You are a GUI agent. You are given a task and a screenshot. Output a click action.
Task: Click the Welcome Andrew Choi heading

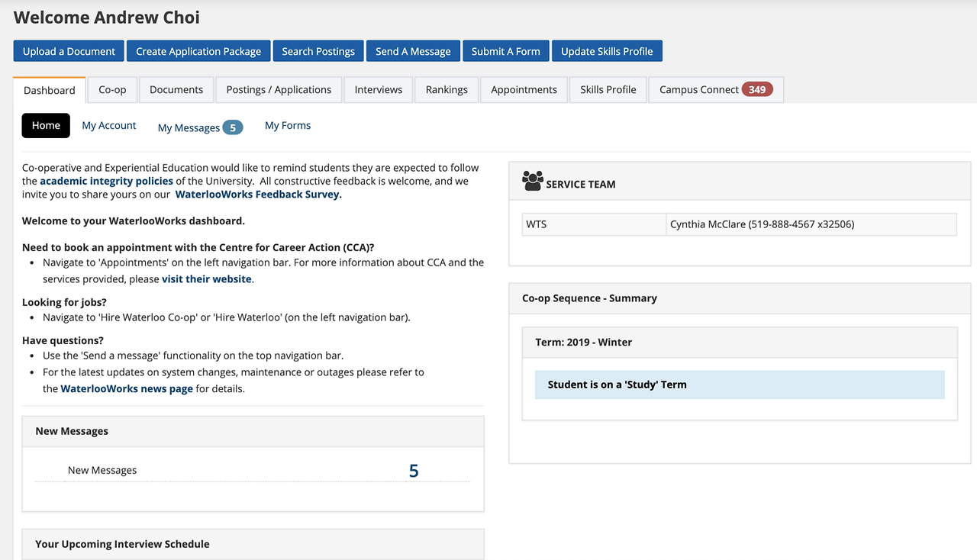pos(107,17)
